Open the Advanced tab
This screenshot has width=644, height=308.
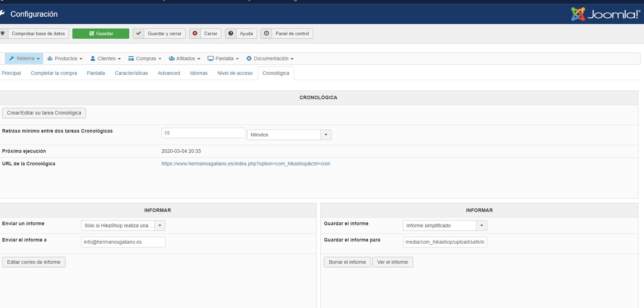tap(169, 73)
